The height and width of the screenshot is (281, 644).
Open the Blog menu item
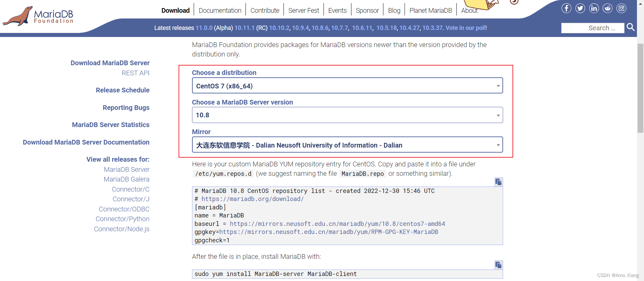(394, 10)
